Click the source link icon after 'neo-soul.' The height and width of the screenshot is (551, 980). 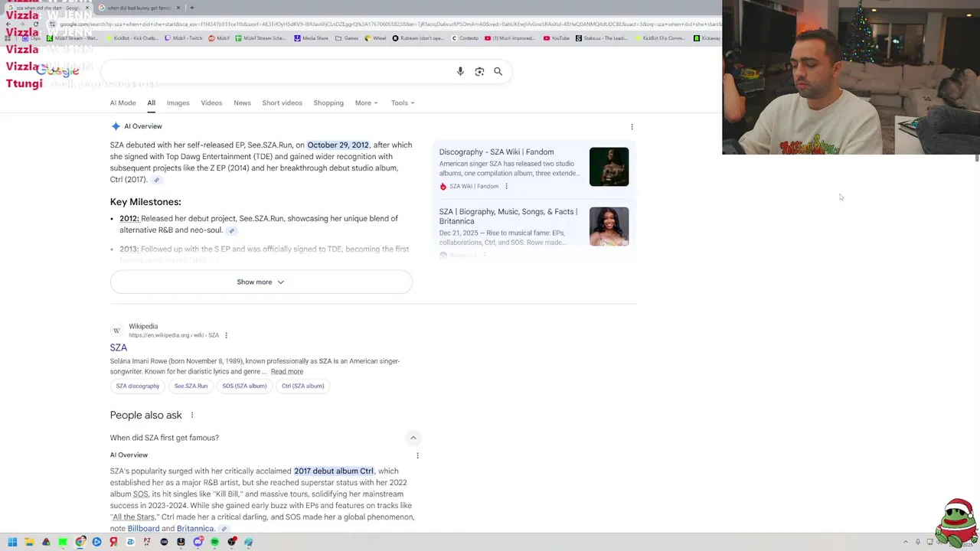(231, 230)
